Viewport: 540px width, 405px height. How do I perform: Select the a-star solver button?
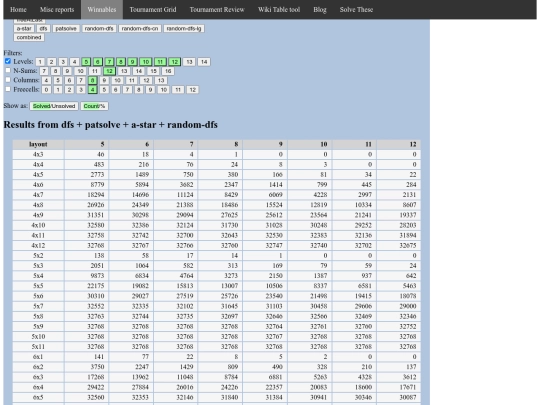(24, 29)
